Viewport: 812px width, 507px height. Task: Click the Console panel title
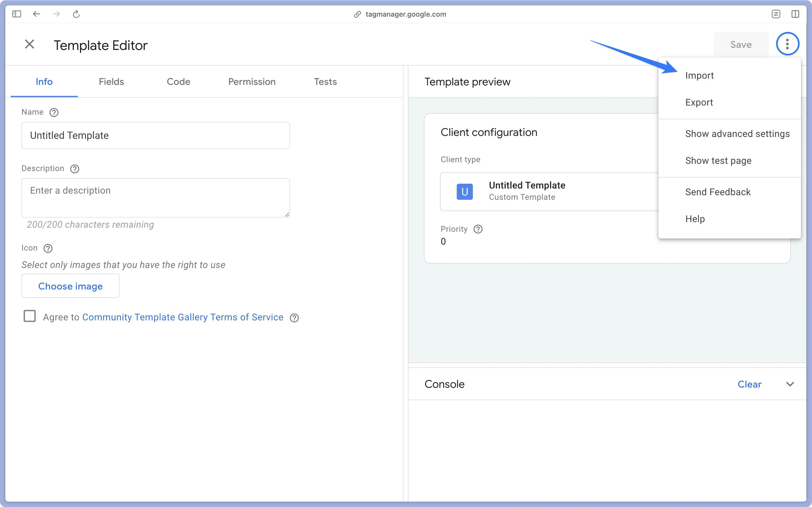point(445,384)
